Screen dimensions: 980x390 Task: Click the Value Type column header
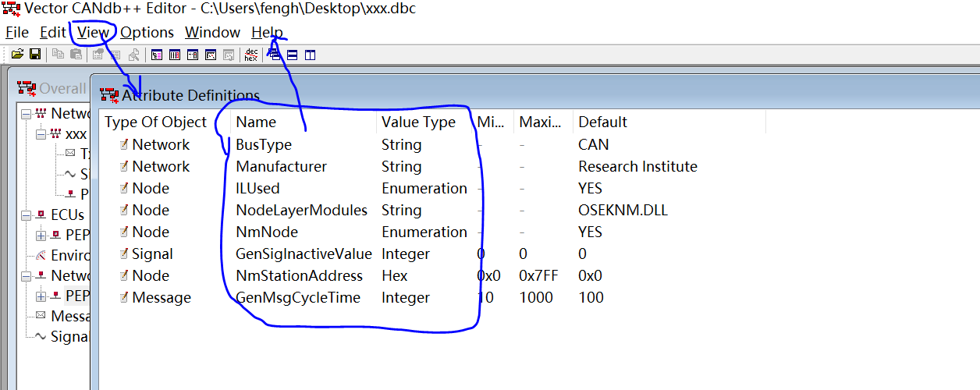tap(418, 122)
